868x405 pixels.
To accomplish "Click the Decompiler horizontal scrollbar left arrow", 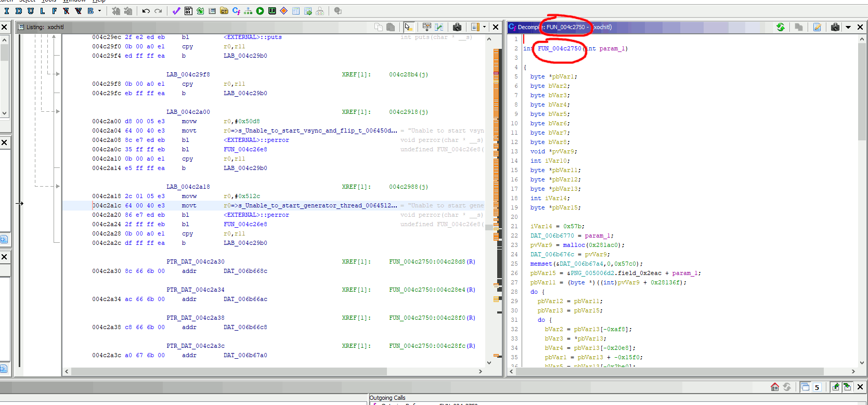I will [x=512, y=372].
